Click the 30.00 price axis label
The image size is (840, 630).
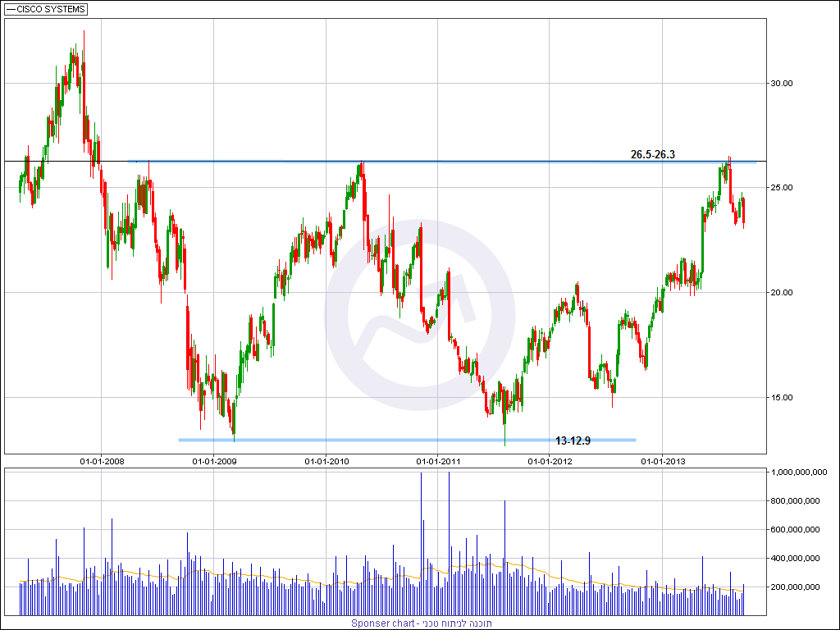[782, 83]
